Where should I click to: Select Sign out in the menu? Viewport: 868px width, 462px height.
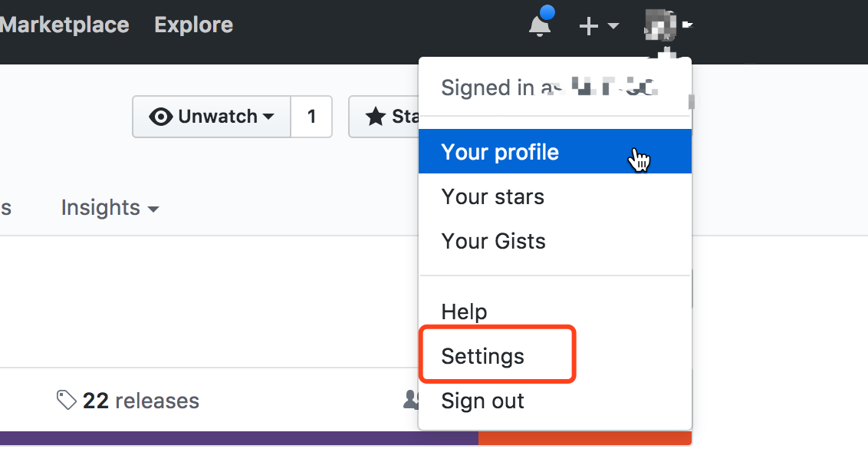coord(483,401)
